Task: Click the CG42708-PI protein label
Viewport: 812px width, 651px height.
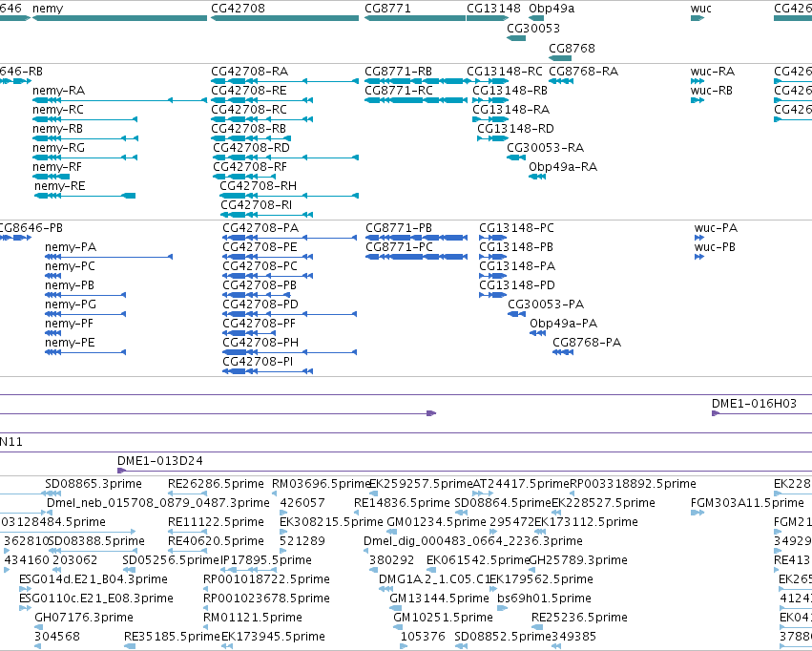Action: 258,362
